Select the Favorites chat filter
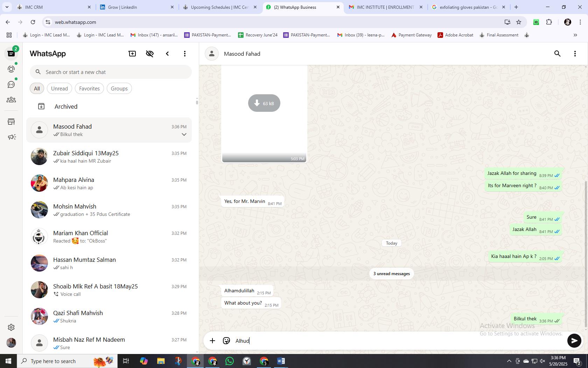 point(89,89)
